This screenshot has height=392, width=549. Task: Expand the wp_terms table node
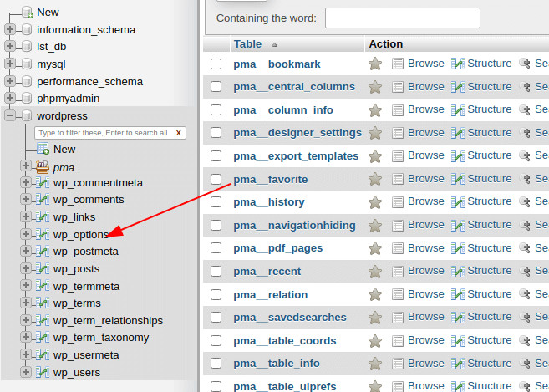(26, 303)
